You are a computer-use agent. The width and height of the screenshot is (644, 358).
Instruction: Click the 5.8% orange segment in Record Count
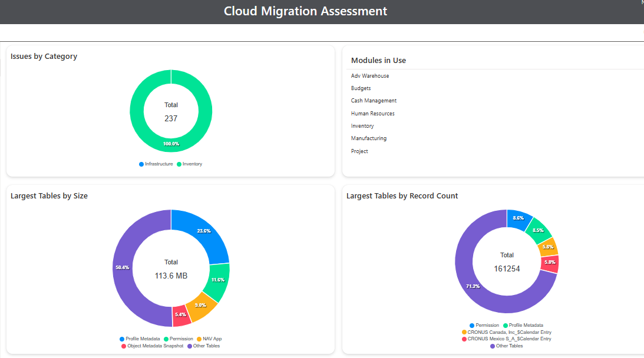[548, 247]
